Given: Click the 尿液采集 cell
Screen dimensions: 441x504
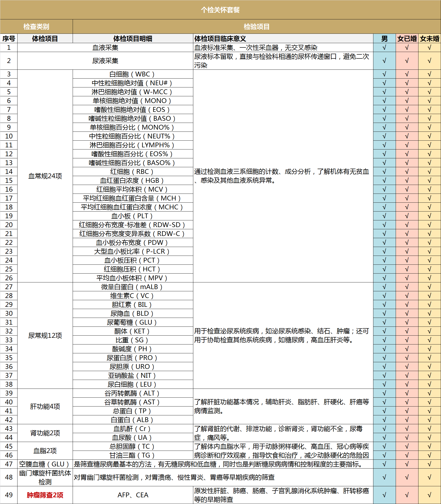Looking at the screenshot, I should tap(105, 61).
